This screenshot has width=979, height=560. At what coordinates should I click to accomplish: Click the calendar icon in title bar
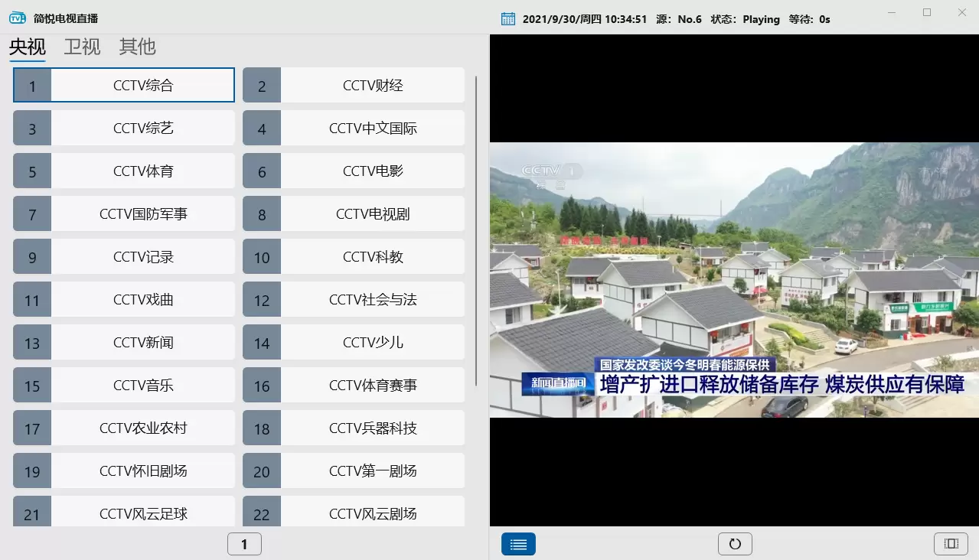508,19
